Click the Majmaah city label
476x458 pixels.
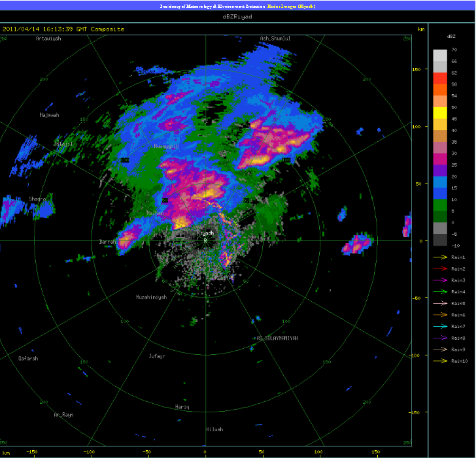[x=49, y=115]
